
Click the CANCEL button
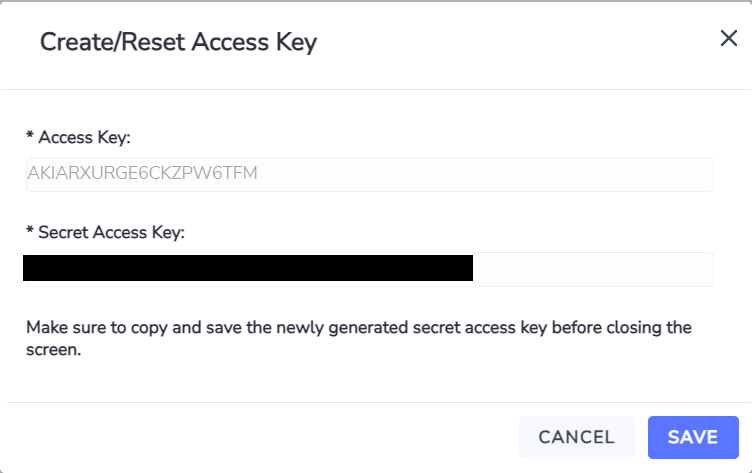(577, 437)
